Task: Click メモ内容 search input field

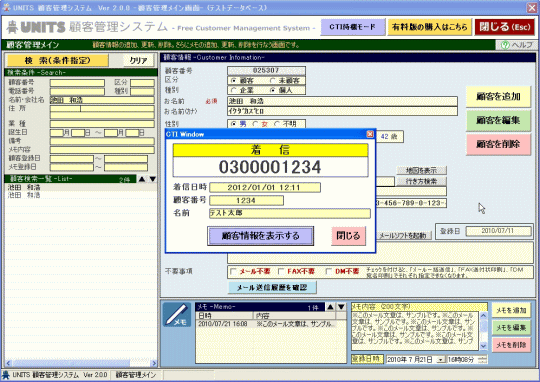Action: pyautogui.click(x=102, y=150)
